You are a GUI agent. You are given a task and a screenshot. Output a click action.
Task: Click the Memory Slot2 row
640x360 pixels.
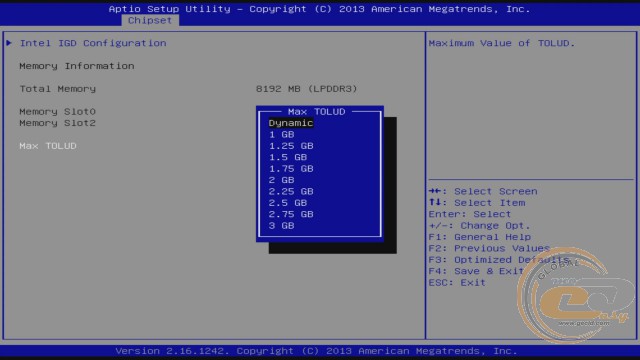(58, 123)
